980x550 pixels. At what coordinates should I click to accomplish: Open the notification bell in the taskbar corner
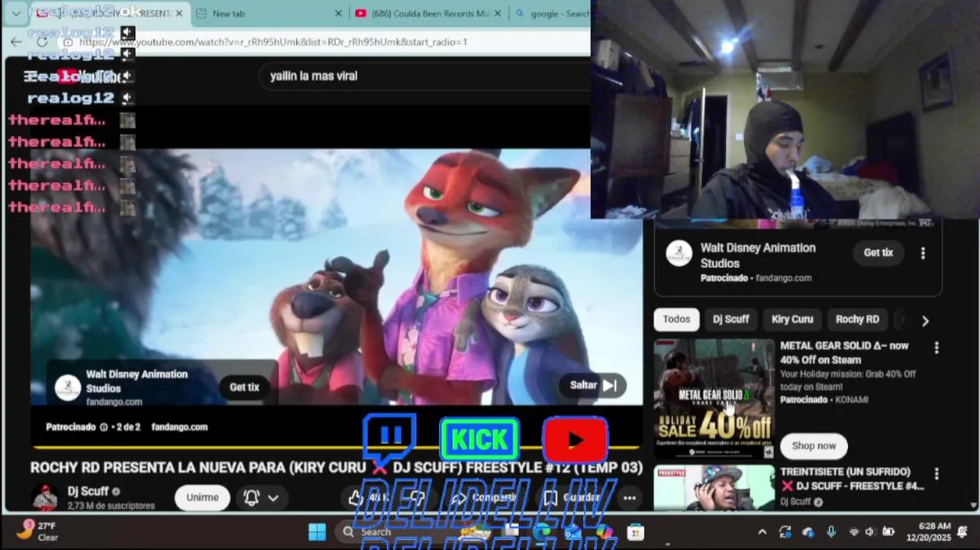click(x=963, y=532)
